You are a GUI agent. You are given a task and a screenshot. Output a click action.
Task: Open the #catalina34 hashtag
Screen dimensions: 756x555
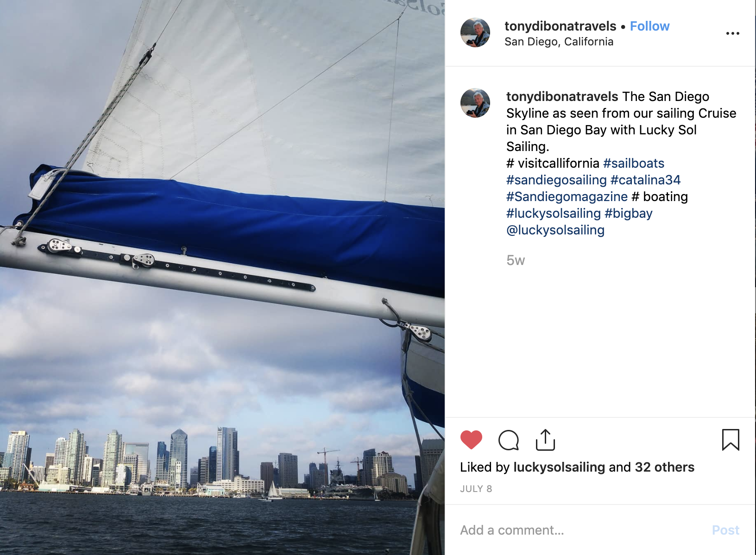point(645,180)
